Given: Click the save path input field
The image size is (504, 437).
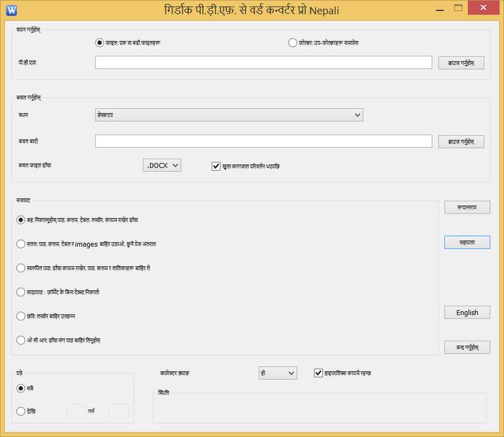Looking at the screenshot, I should [x=263, y=141].
